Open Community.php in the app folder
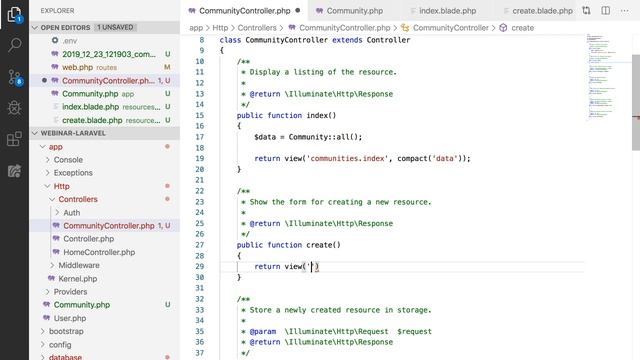640x360 pixels. 104,305
